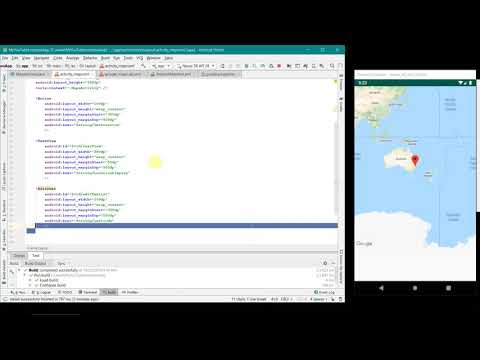
Task: Open the Edit menu
Action: click(15, 58)
